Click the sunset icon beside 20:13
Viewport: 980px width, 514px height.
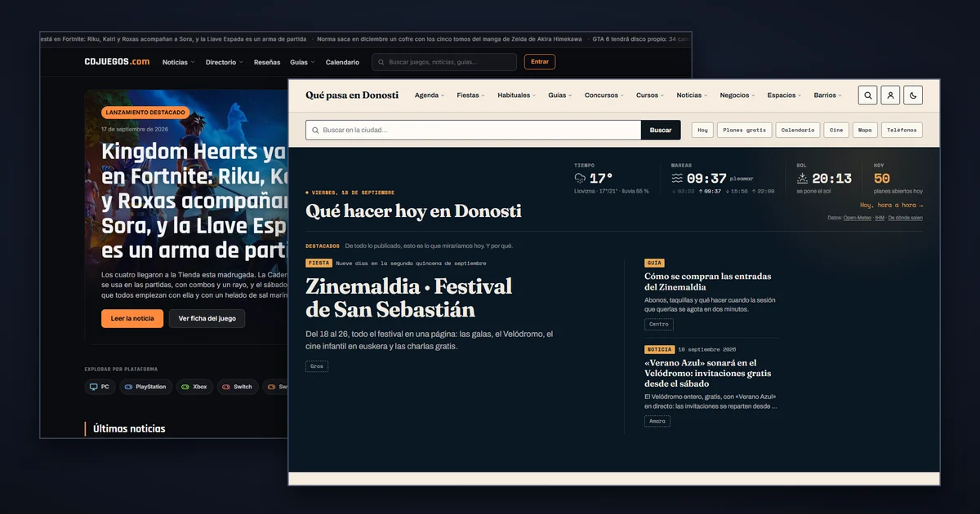coord(803,178)
